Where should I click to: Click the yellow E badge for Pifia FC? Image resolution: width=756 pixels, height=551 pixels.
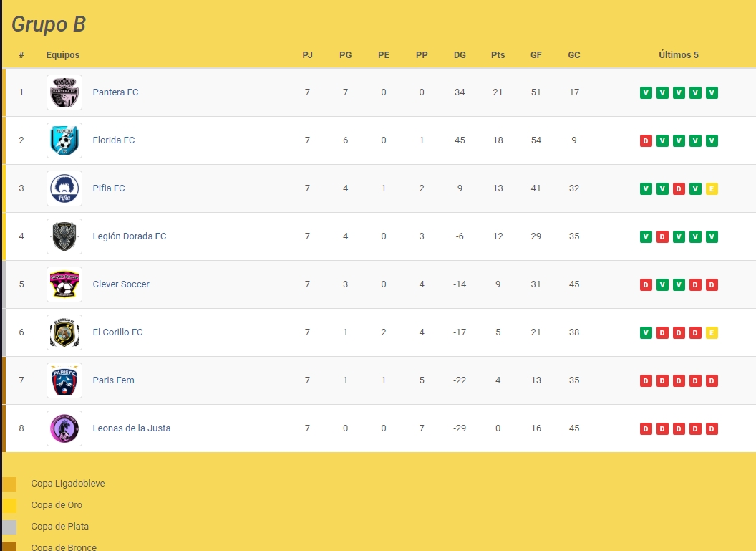point(712,189)
